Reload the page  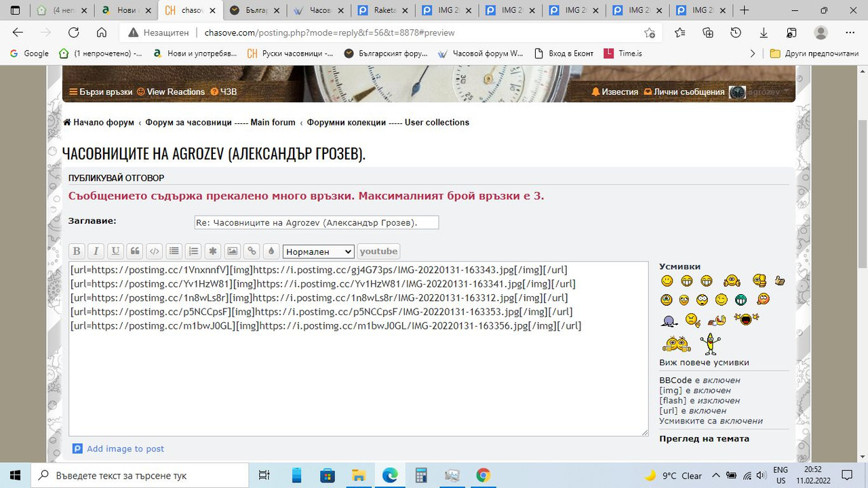tap(73, 33)
